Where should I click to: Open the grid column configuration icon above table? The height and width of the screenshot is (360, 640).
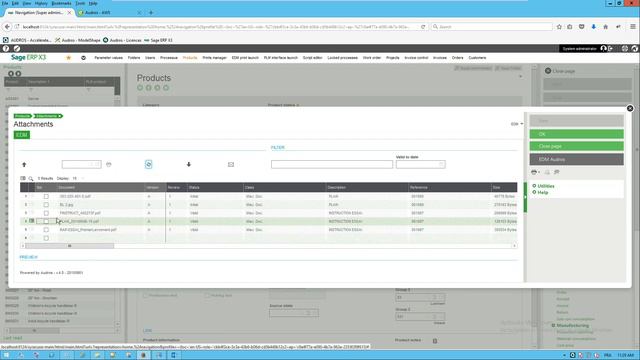[x=23, y=178]
